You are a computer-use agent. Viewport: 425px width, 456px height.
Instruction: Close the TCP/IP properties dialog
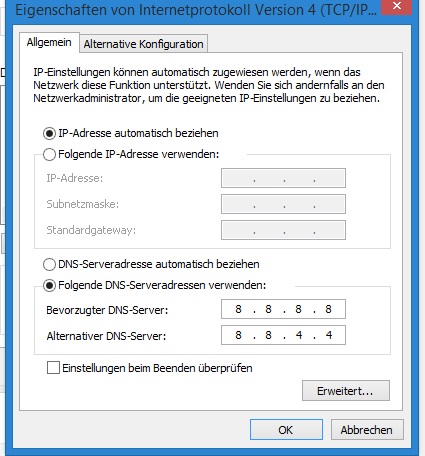point(397,6)
